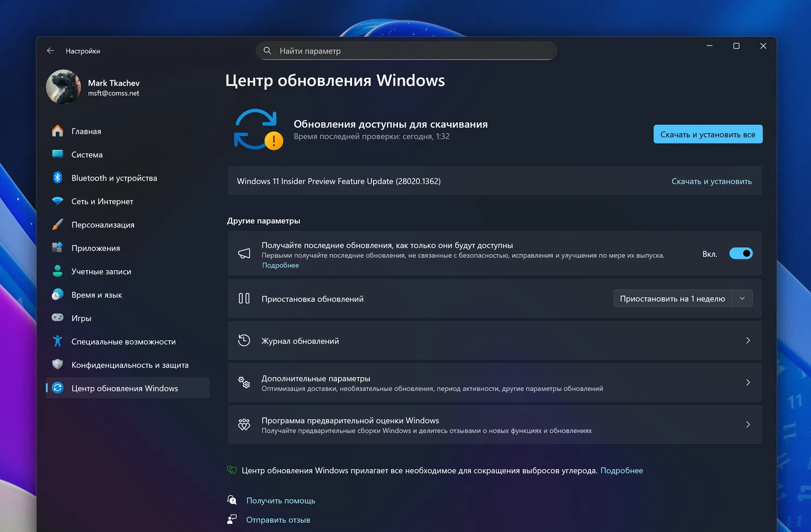Click the Windows Insider Program icon
The height and width of the screenshot is (532, 811).
tap(244, 424)
